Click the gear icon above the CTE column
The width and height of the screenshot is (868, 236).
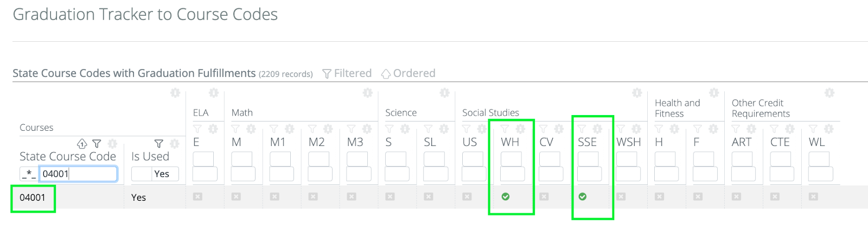click(790, 129)
